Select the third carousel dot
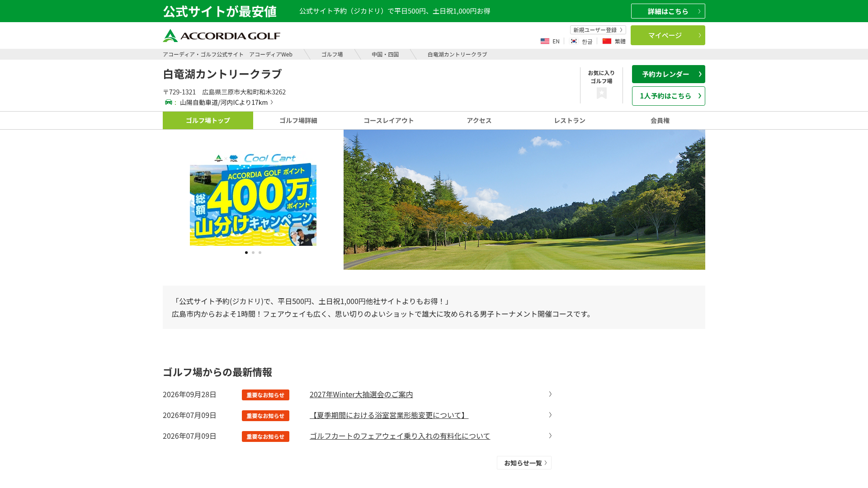Screen dimensions: 868x488 tap(260, 253)
